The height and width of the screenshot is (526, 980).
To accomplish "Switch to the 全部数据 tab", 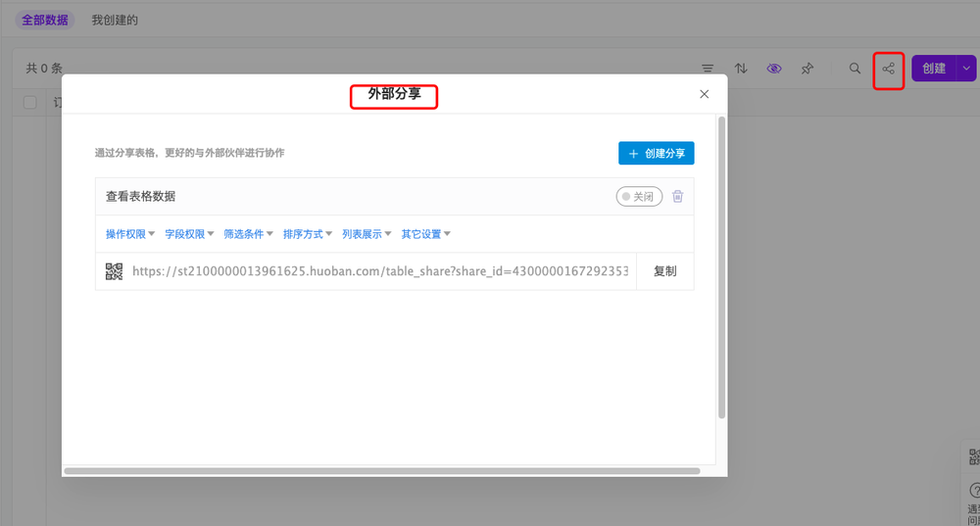I will click(43, 20).
